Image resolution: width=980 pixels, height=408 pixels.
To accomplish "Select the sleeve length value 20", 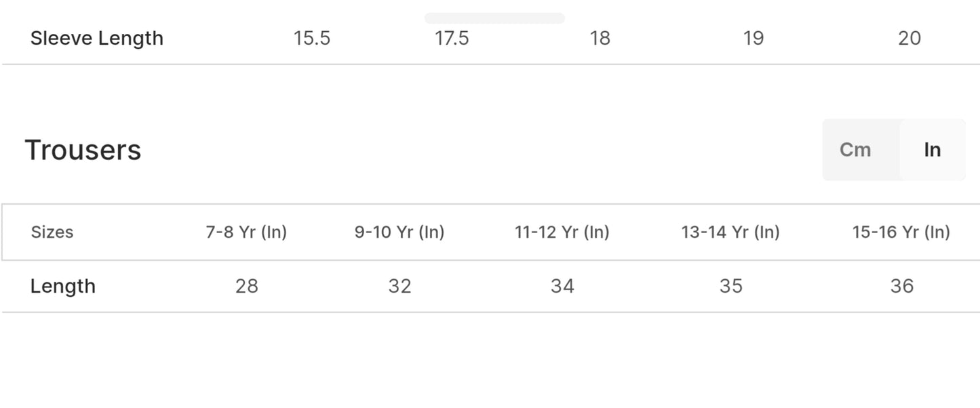I will coord(909,38).
